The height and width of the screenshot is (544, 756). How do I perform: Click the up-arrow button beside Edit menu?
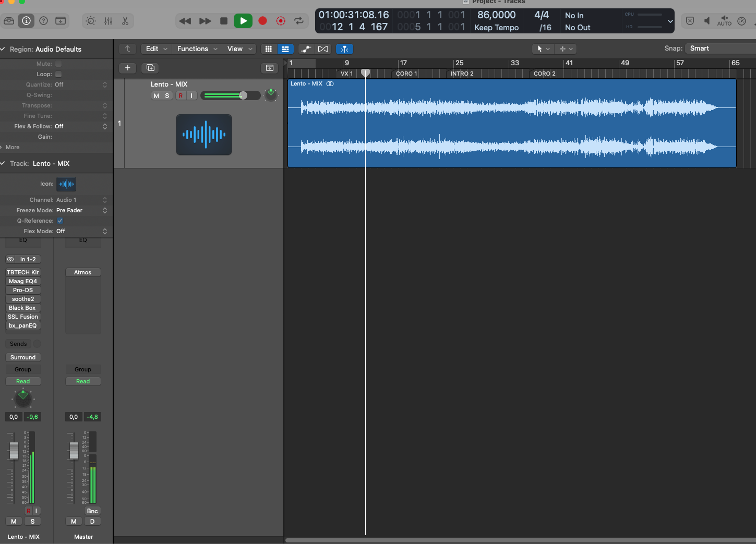128,49
